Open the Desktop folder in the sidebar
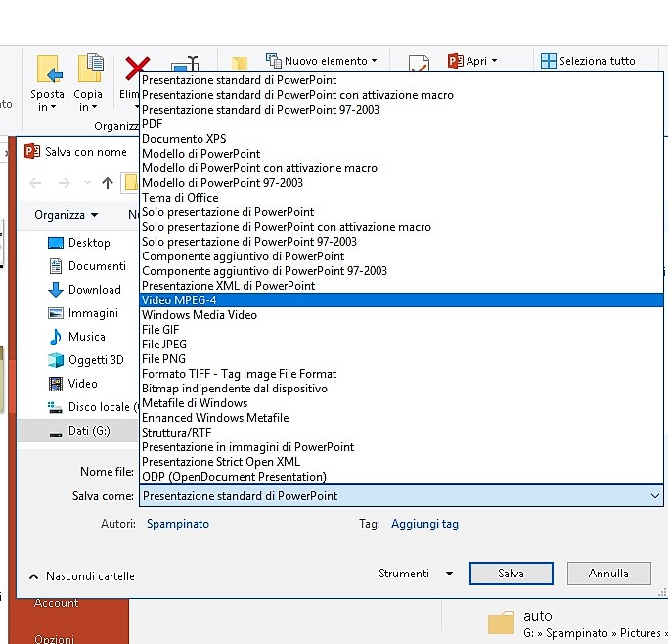The height and width of the screenshot is (644, 668). click(88, 243)
